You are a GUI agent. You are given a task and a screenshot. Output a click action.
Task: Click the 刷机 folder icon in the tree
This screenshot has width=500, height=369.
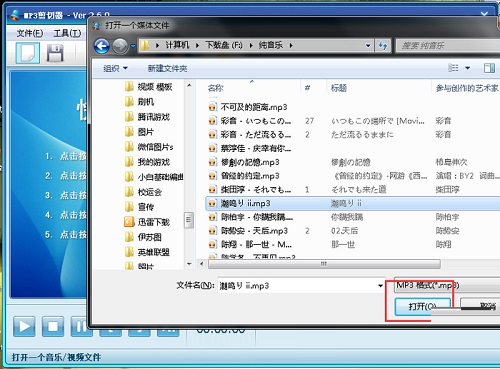(x=129, y=101)
